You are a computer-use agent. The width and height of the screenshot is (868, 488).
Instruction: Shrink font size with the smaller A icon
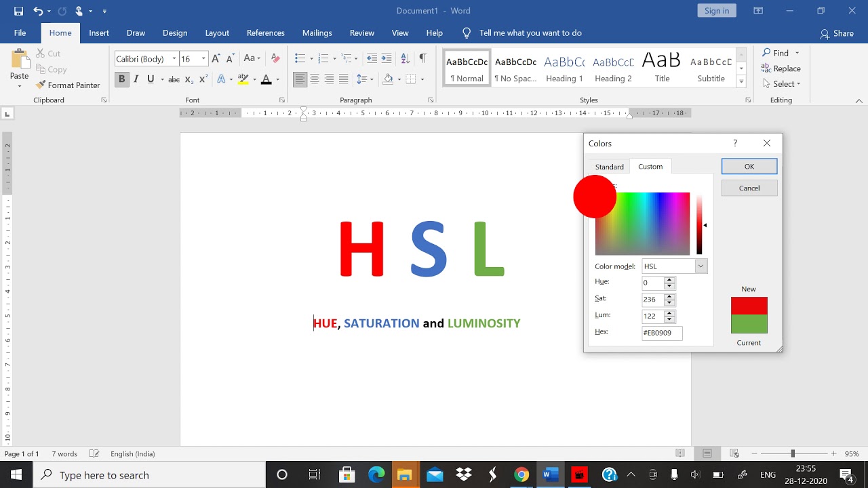(x=229, y=58)
